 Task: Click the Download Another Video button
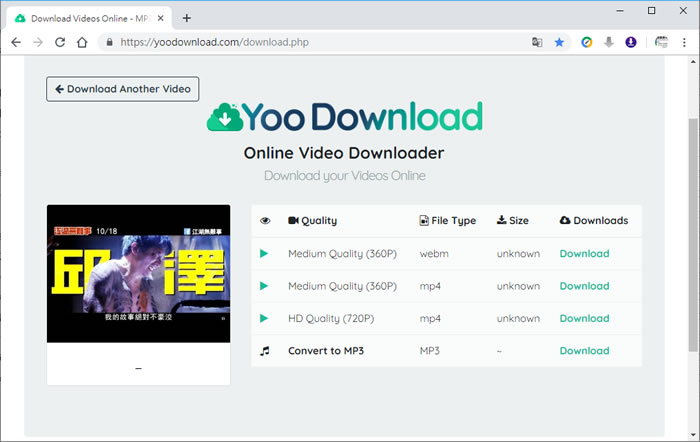pos(122,89)
